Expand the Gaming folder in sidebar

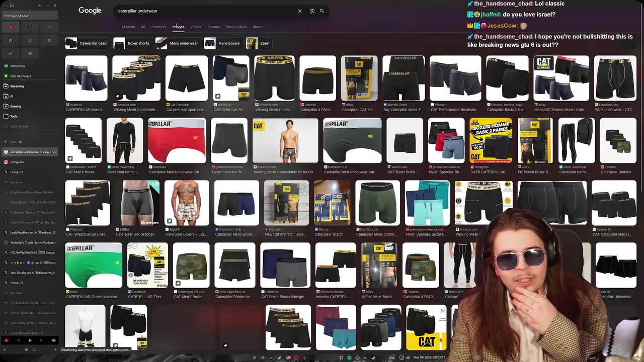click(30, 106)
